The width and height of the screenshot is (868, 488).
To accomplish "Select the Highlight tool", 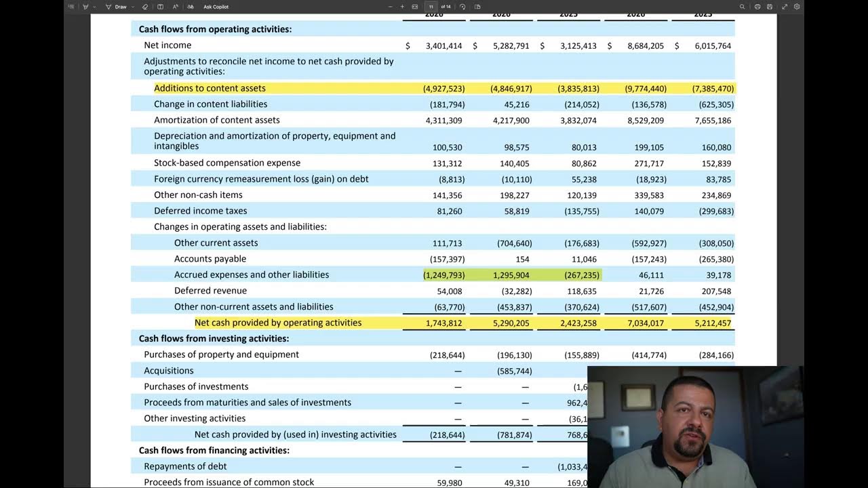I will coord(86,7).
